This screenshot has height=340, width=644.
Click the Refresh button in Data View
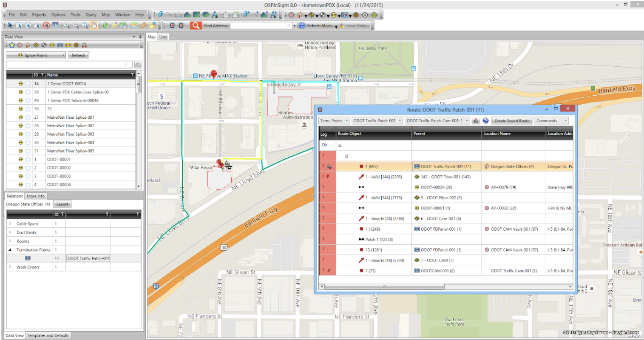(x=79, y=55)
